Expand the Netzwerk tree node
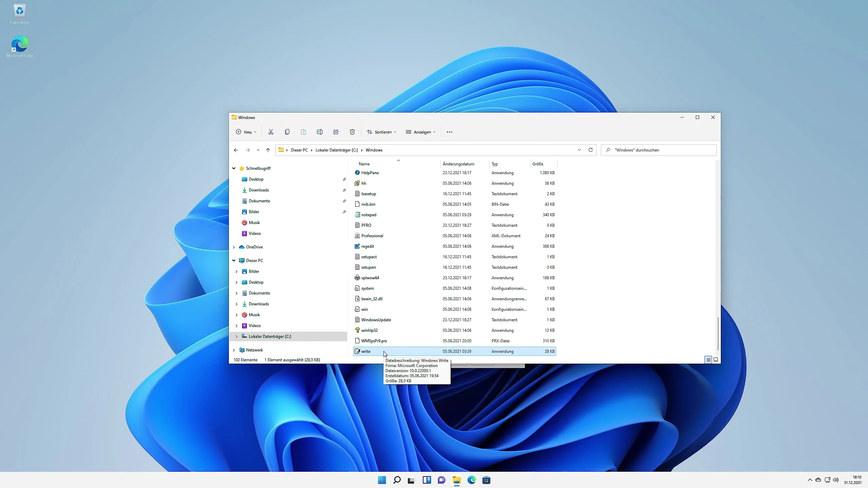Screen dimensions: 868x488 (x=234, y=350)
